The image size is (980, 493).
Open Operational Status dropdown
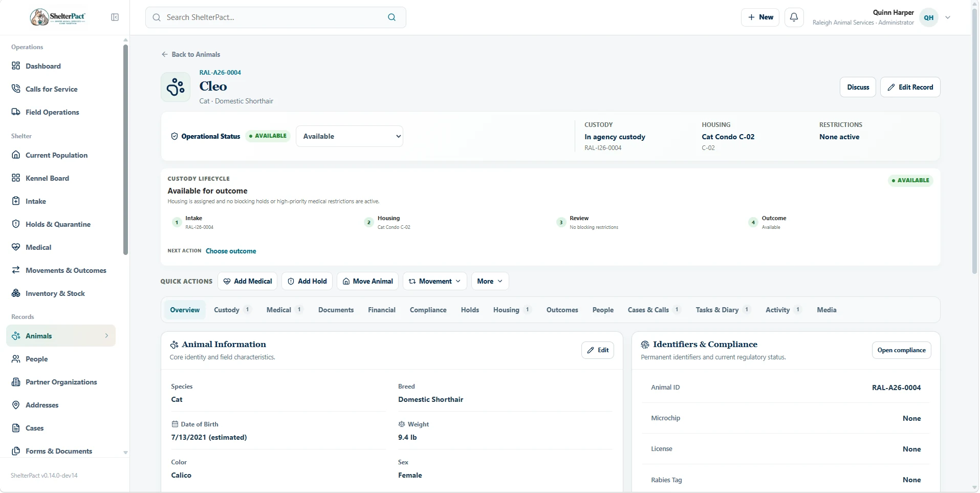[350, 136]
